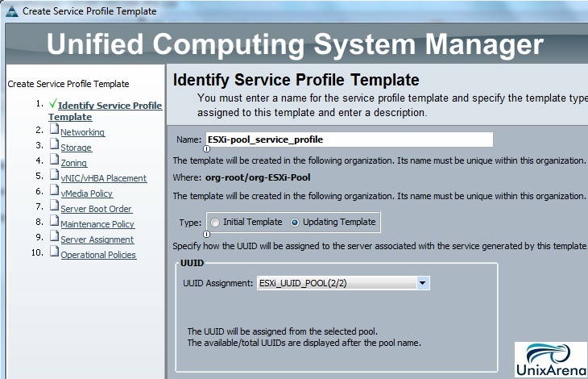Click the green checkmark beside Identify Service Profile Template

[x=53, y=103]
